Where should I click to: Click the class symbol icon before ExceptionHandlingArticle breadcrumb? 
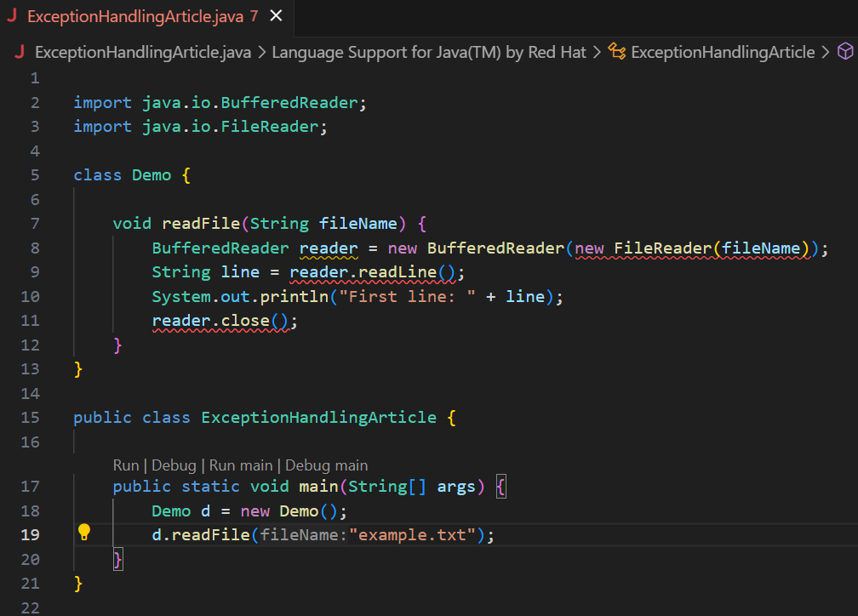click(617, 52)
